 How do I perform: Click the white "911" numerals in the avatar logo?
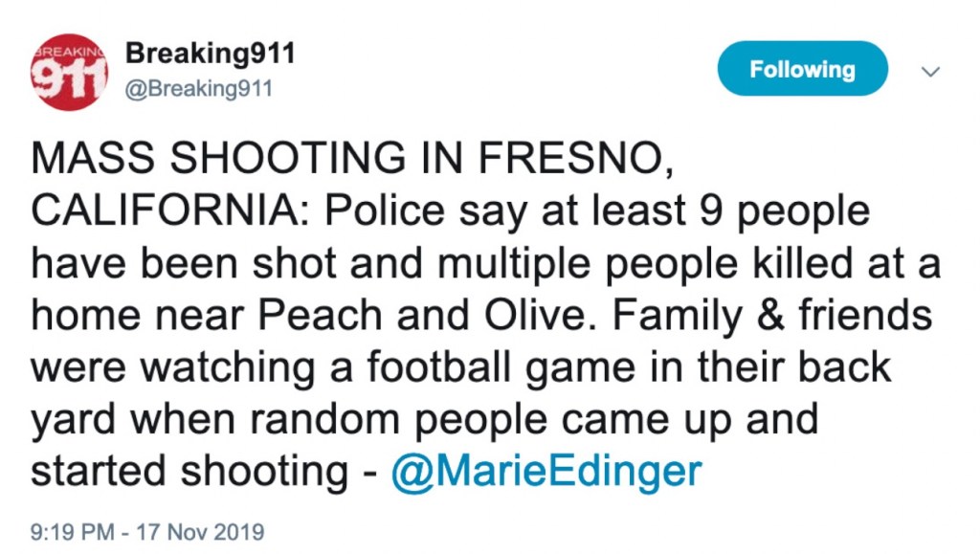click(x=67, y=80)
